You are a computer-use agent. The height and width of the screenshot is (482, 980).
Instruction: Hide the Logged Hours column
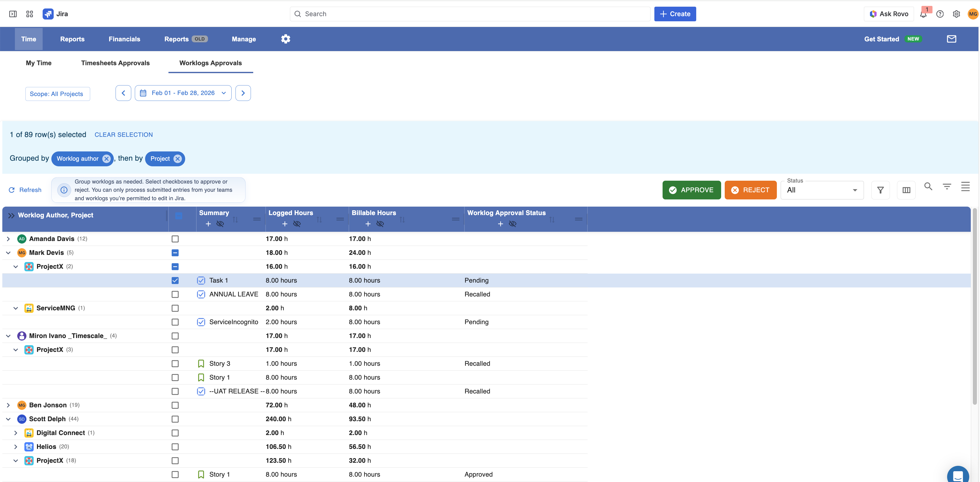pyautogui.click(x=297, y=224)
